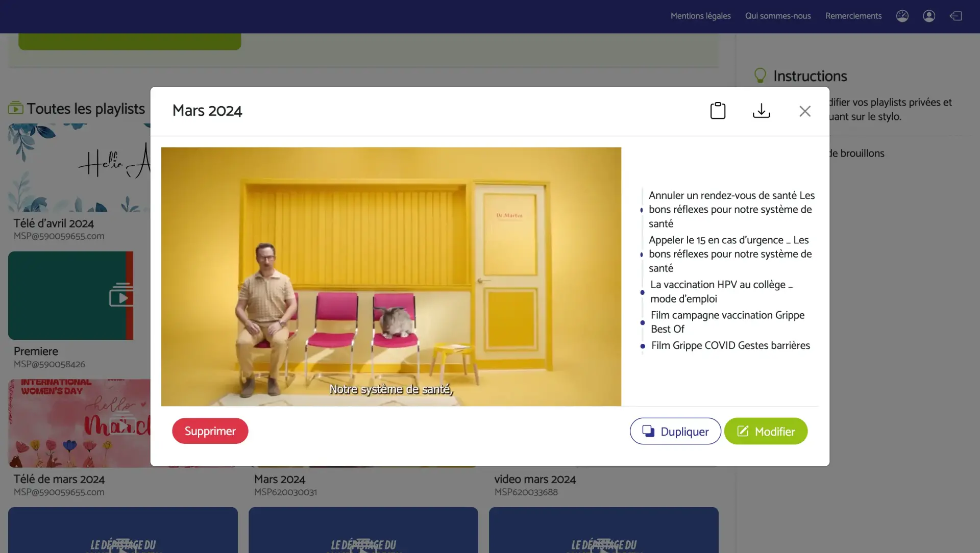The image size is (980, 553).
Task: Open the user account icon
Action: 928,16
